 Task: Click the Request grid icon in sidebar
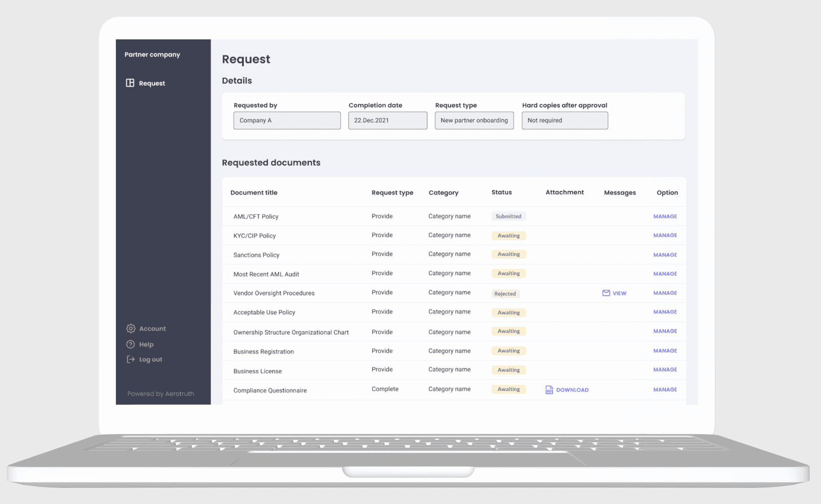(130, 83)
